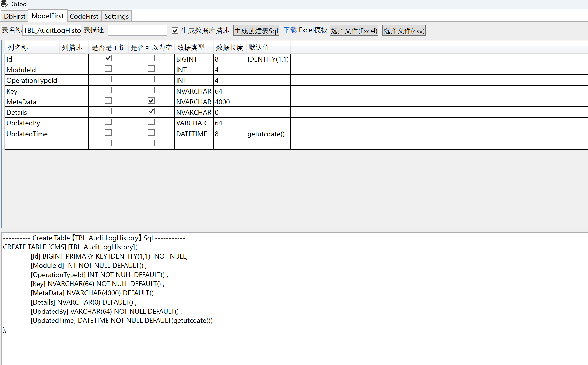The width and height of the screenshot is (588, 365).
Task: Open the Settings tab
Action: tap(116, 16)
